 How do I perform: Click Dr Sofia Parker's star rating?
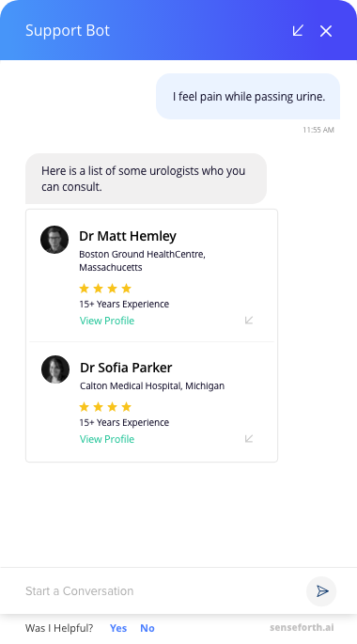tap(105, 407)
